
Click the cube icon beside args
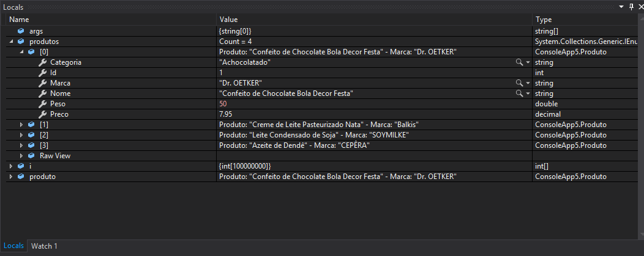21,31
